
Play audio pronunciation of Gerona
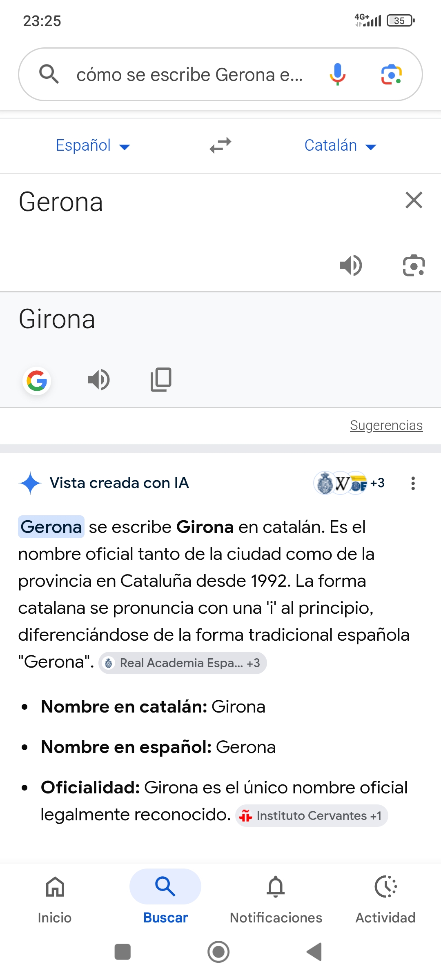(x=350, y=265)
